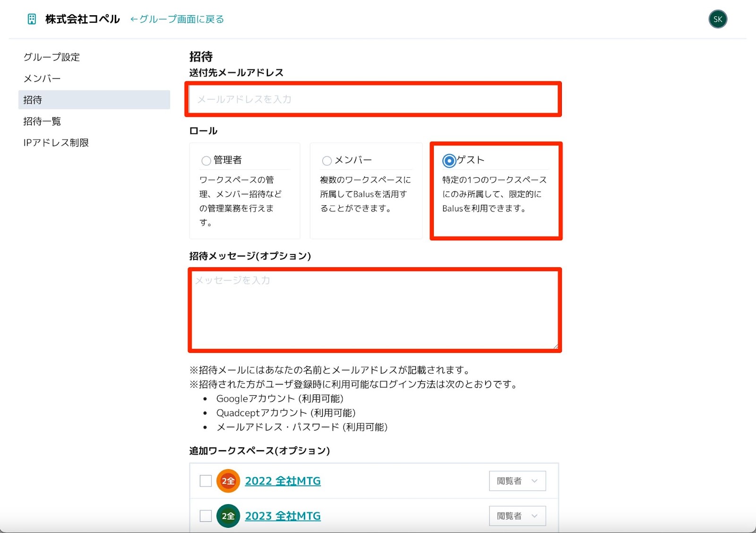Open 閲覧者 dropdown for 2023 全社MTG
This screenshot has height=533, width=756.
517,516
